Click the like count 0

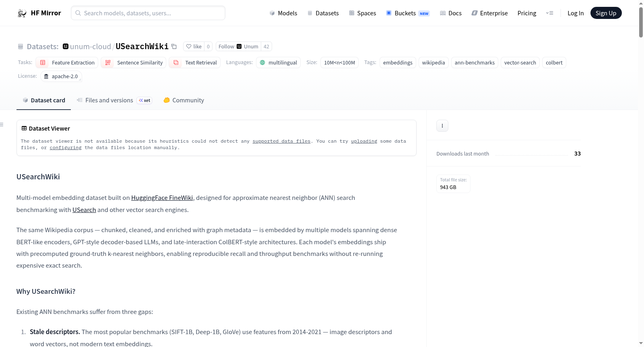[208, 46]
